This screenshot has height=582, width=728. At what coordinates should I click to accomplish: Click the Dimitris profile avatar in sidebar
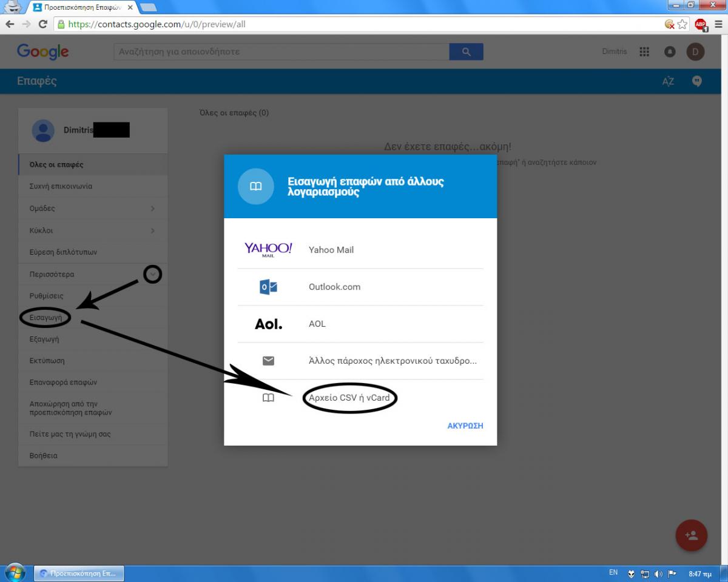pos(43,130)
